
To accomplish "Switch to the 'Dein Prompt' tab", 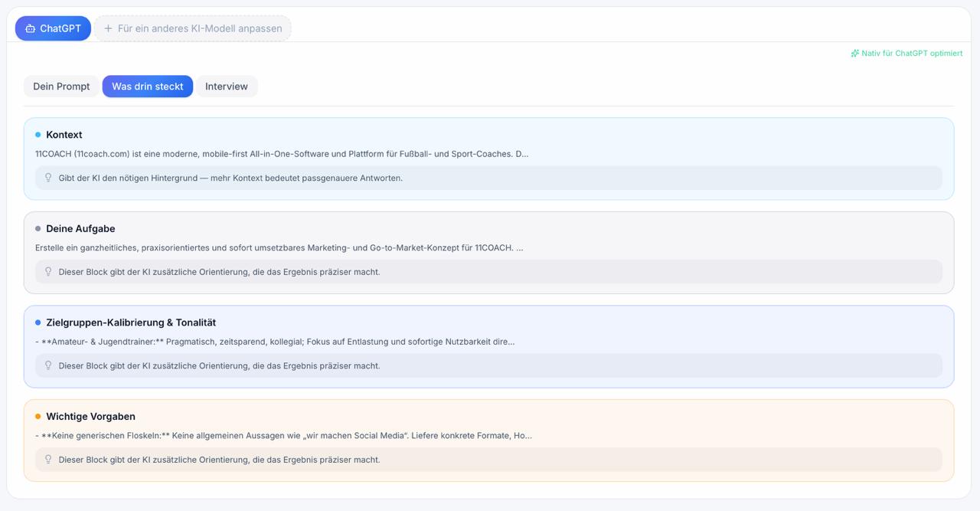I will 61,87.
